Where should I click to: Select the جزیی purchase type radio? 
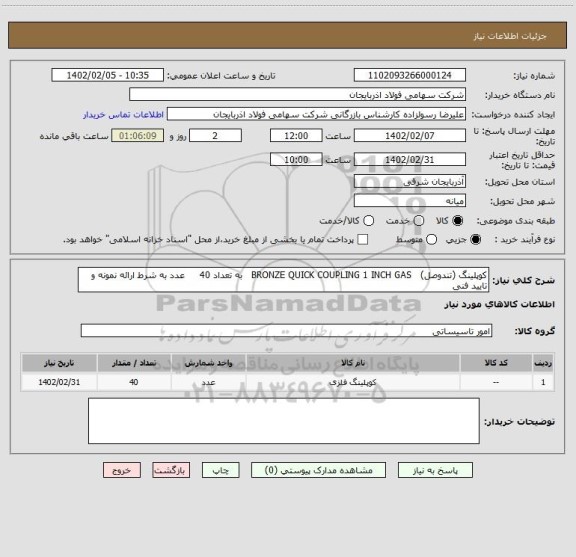coord(476,240)
